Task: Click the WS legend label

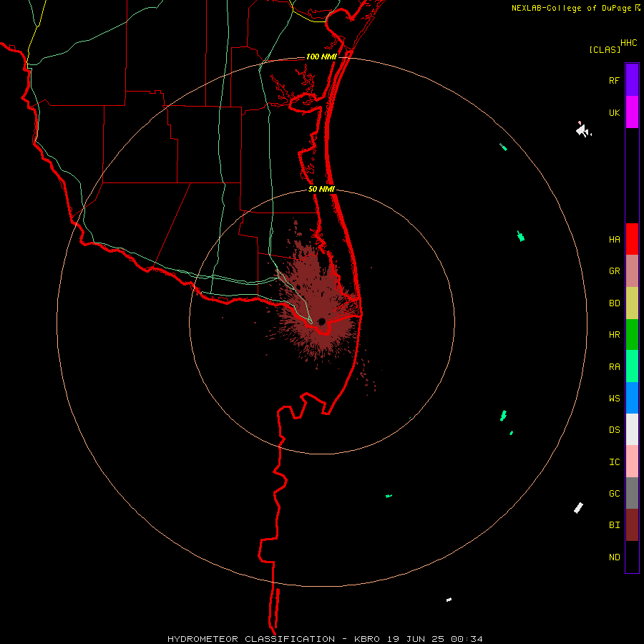Action: coord(614,399)
